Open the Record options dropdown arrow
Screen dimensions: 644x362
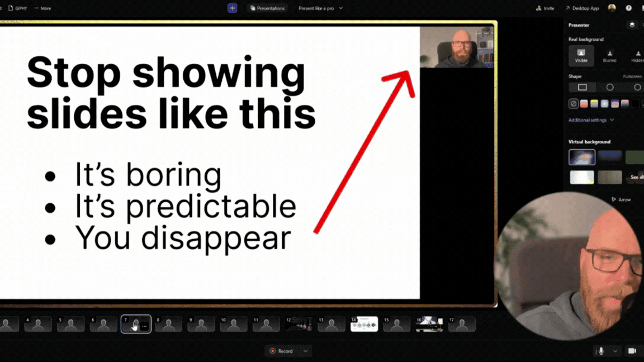306,351
